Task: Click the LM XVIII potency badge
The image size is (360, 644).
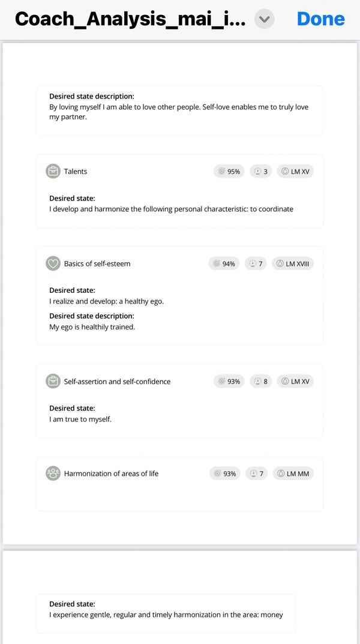Action: click(x=293, y=263)
